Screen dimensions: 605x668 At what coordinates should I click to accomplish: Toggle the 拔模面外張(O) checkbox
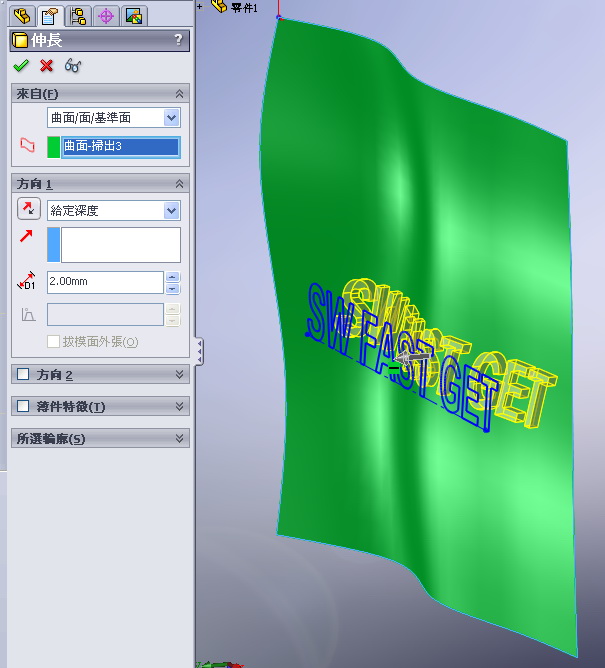[x=53, y=341]
